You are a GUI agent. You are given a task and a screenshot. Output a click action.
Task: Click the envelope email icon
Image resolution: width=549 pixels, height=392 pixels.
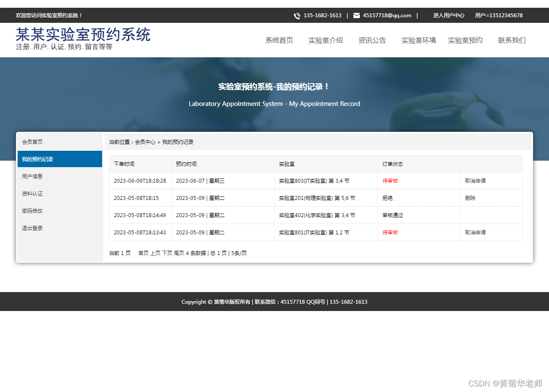356,16
